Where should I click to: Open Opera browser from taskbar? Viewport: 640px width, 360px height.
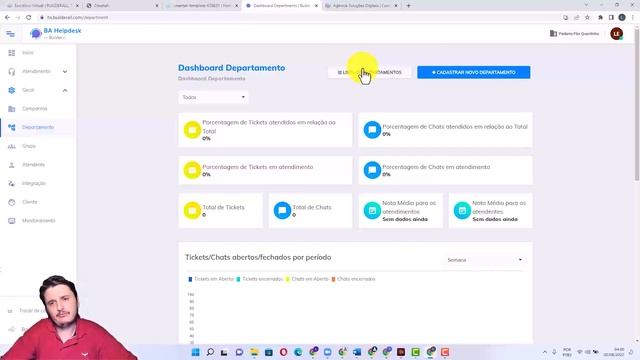(x=284, y=352)
